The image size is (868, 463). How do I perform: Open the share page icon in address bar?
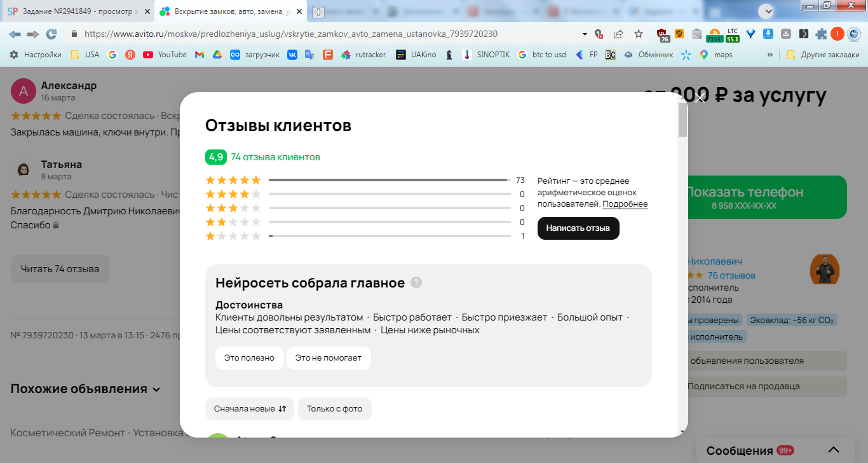coord(618,34)
